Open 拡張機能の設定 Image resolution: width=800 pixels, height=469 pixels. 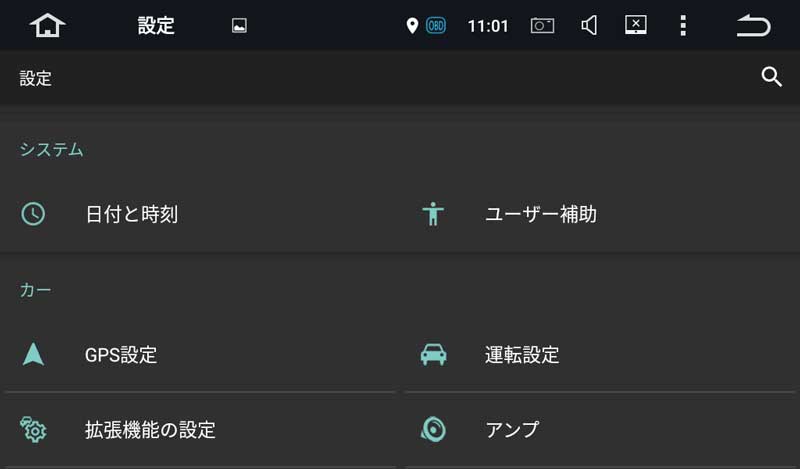click(x=200, y=430)
